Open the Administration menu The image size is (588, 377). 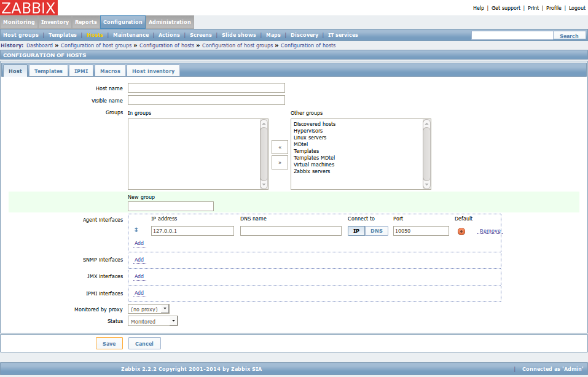coord(170,22)
